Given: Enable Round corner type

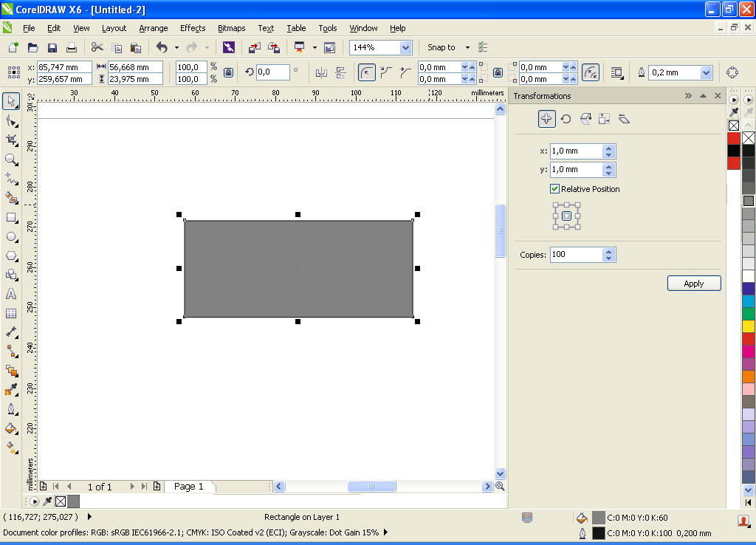Looking at the screenshot, I should coord(367,73).
